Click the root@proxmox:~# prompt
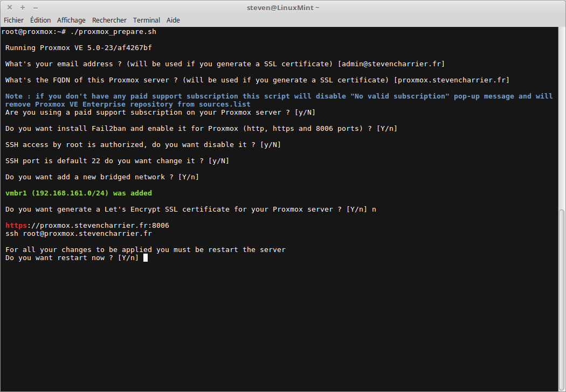566x392 pixels. [33, 32]
